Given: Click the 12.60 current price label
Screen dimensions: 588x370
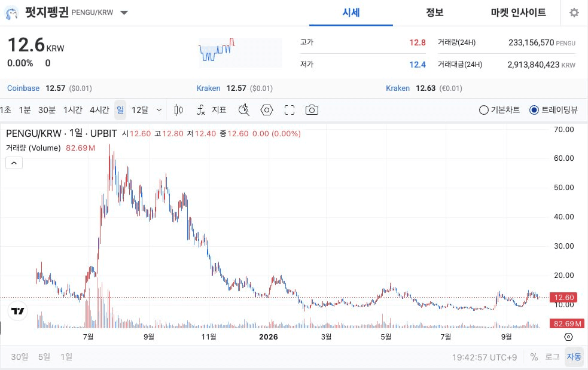Looking at the screenshot, I should click(564, 297).
